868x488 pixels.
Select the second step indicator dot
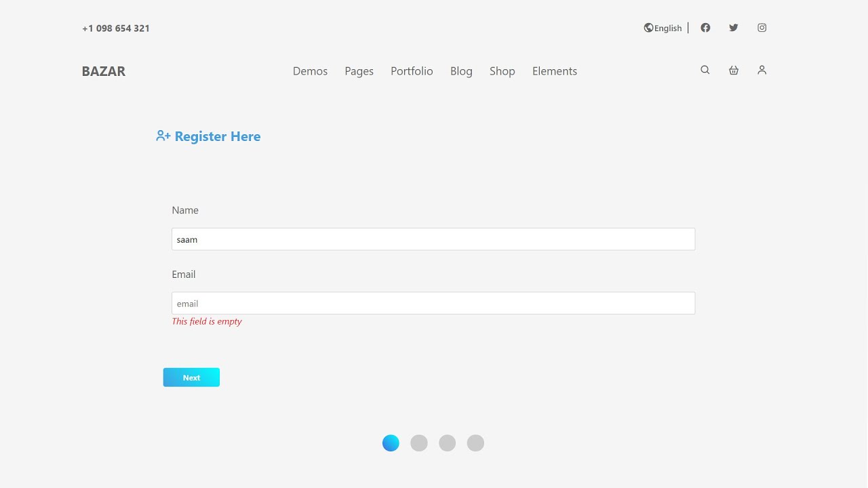[x=419, y=443]
